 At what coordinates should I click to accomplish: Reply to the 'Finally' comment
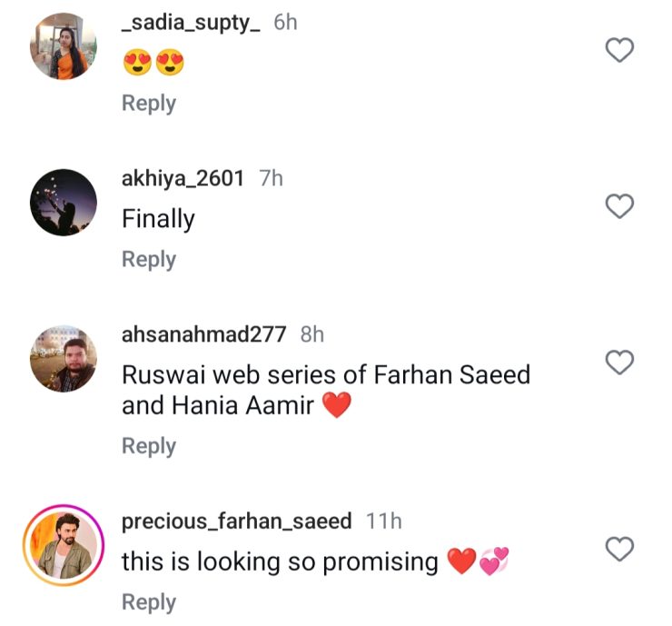tap(149, 260)
